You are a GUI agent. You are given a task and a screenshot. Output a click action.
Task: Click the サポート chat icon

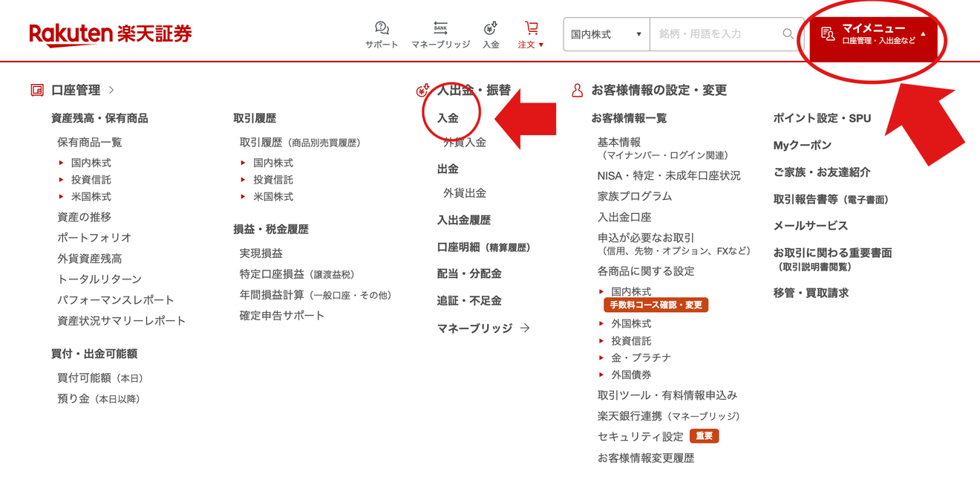[x=382, y=28]
